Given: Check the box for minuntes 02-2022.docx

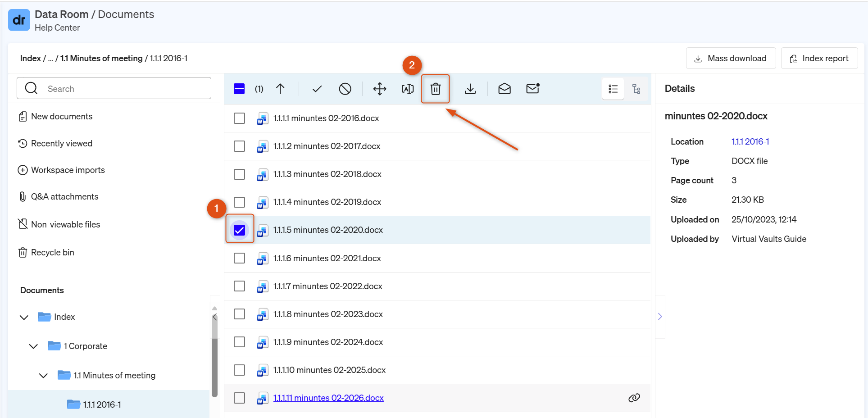Looking at the screenshot, I should point(240,286).
